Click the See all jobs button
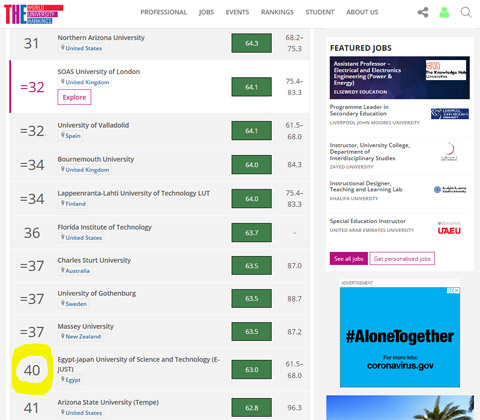The height and width of the screenshot is (420, 480). 349,259
